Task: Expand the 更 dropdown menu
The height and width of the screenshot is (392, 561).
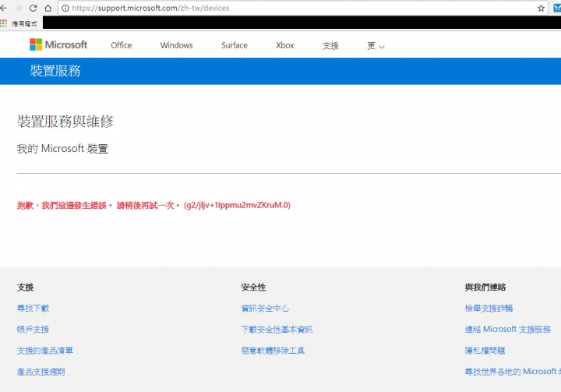Action: [x=376, y=46]
